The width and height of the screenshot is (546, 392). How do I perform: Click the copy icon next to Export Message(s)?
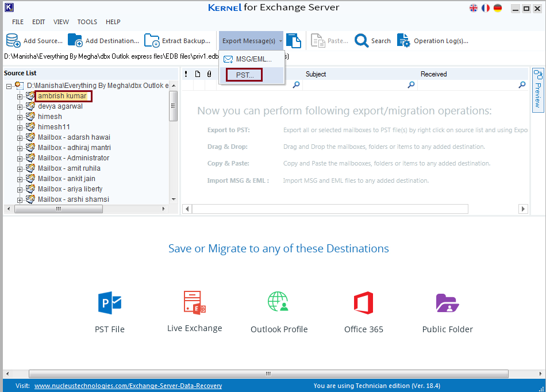click(x=294, y=41)
